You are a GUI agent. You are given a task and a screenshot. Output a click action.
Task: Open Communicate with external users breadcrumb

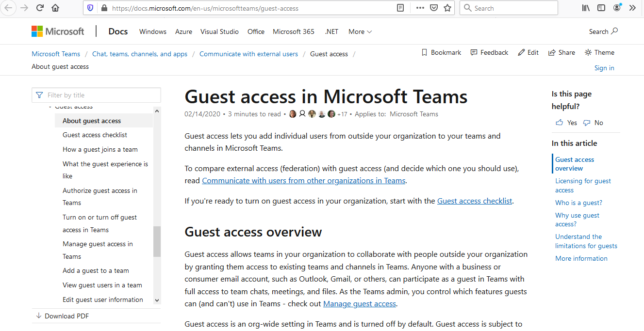coord(248,54)
